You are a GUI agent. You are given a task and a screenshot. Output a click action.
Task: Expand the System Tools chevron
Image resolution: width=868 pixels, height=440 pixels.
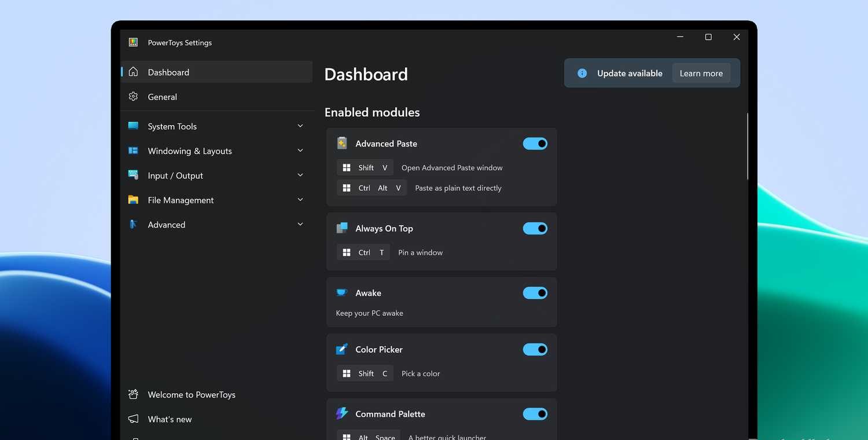[x=300, y=126]
